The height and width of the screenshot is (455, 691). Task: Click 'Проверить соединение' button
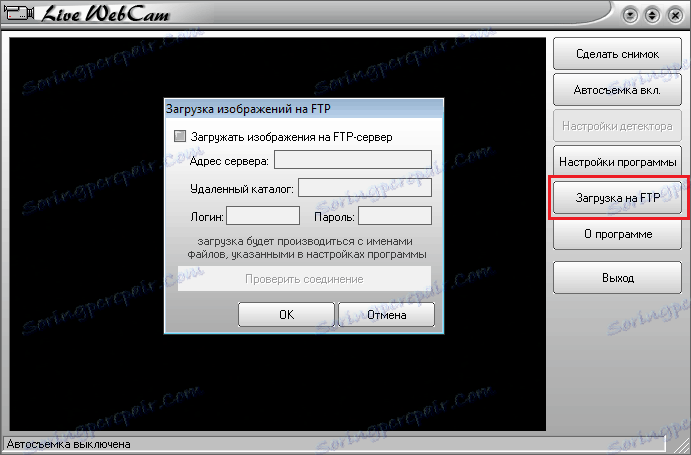point(304,279)
